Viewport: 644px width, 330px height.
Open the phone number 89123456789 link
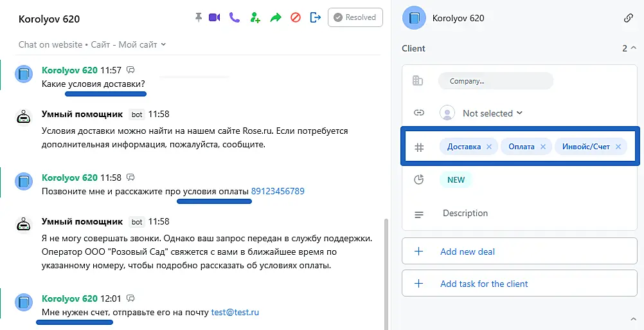pos(278,191)
